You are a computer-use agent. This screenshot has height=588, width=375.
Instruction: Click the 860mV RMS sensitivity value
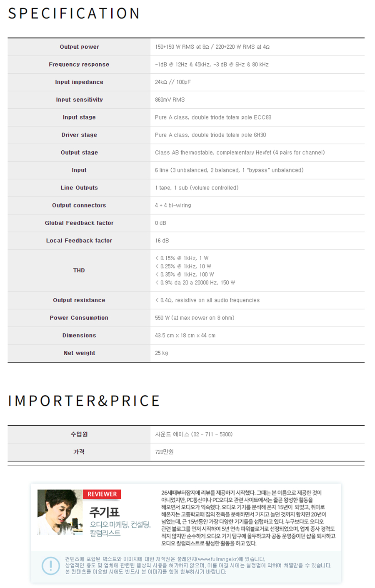pos(170,100)
